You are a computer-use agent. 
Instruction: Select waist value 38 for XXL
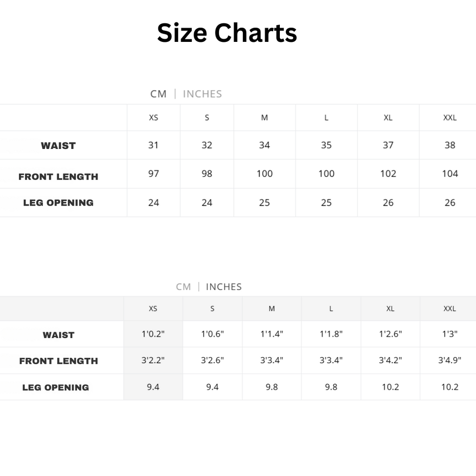coord(450,145)
